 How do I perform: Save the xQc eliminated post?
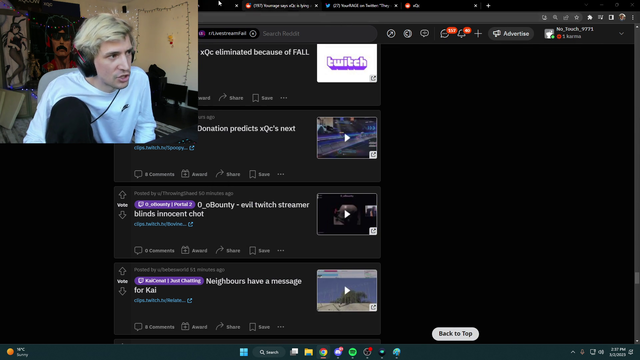point(262,98)
